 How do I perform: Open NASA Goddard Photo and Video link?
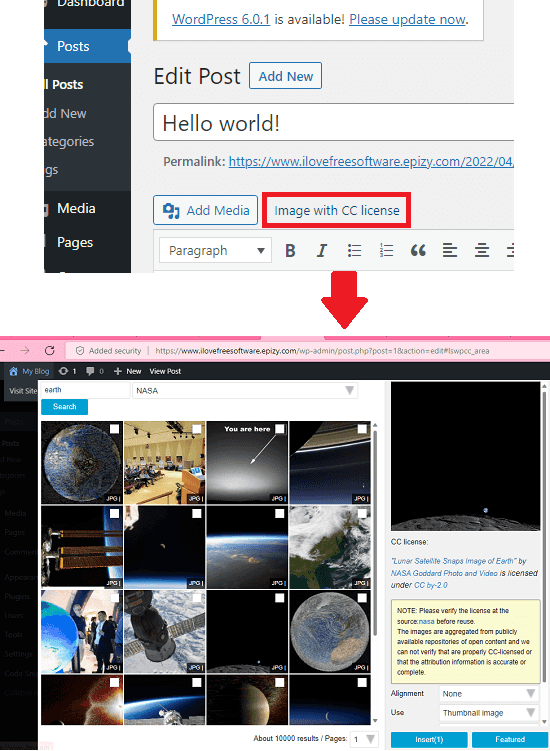444,573
